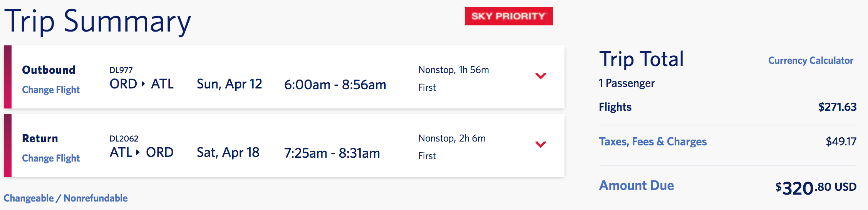Click the Sat, Apr 18 return date
The width and height of the screenshot is (868, 210).
228,152
